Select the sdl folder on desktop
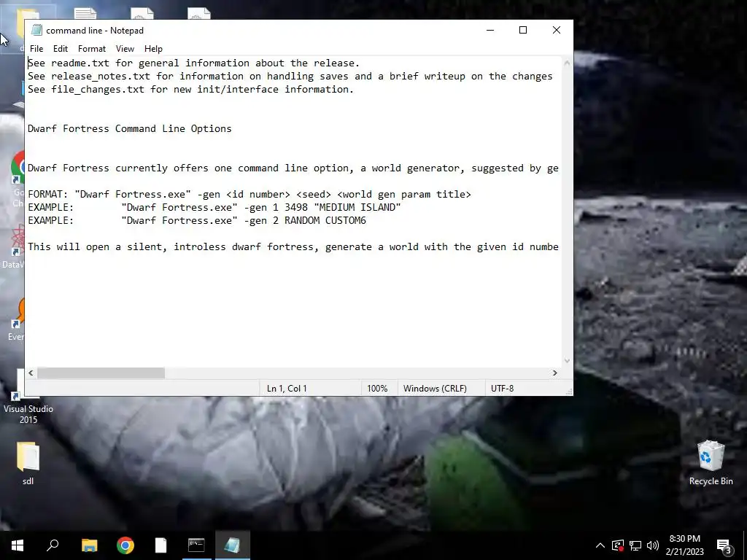 [28, 463]
